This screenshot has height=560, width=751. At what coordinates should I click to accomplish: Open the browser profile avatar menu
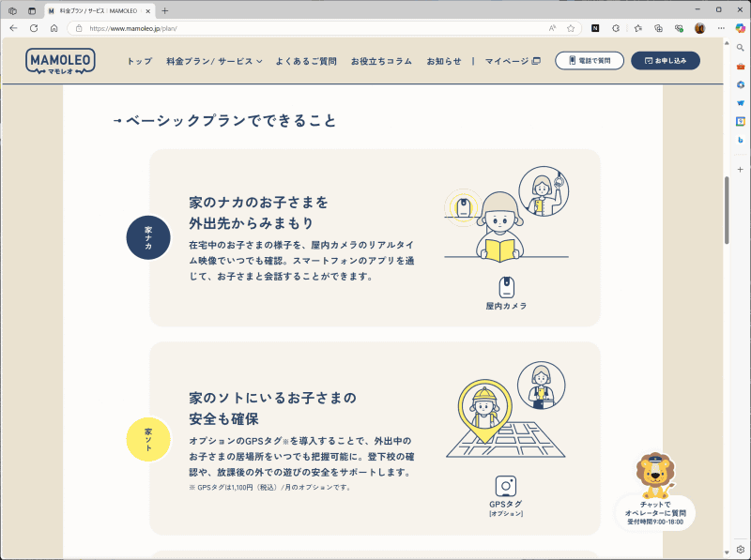(701, 28)
